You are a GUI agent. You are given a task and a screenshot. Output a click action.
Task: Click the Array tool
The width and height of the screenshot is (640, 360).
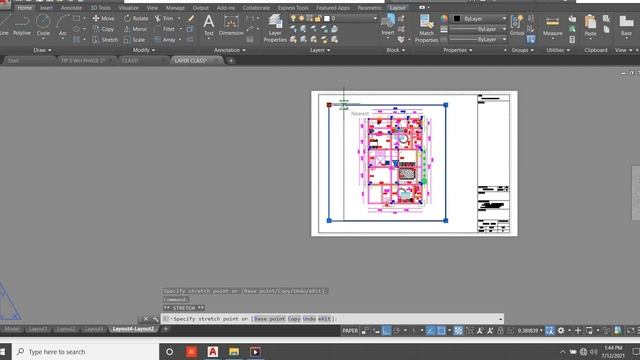tap(165, 40)
